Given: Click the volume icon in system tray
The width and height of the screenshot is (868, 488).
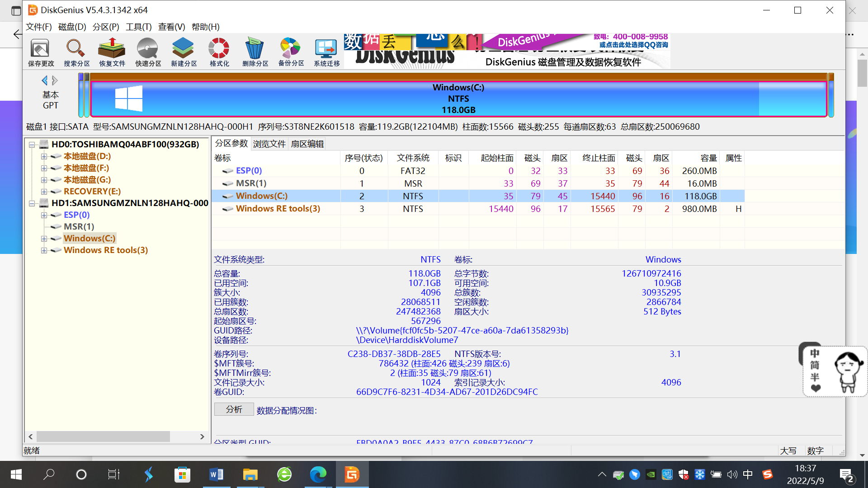Looking at the screenshot, I should pos(732,474).
